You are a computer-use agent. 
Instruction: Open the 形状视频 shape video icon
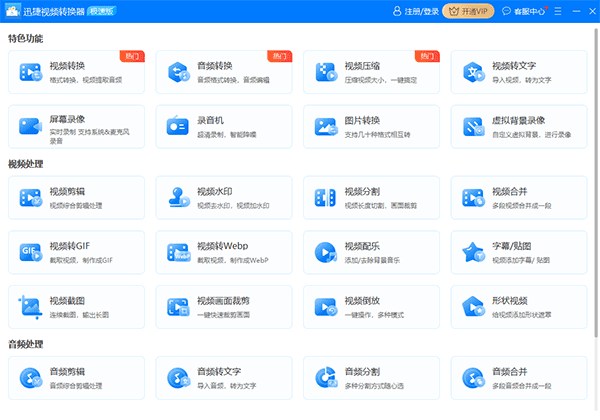tap(473, 306)
